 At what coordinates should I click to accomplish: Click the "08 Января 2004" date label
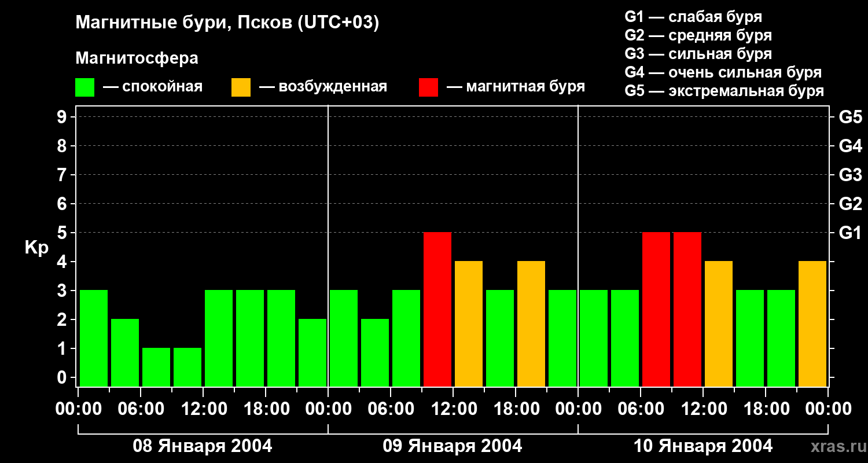coord(203,446)
